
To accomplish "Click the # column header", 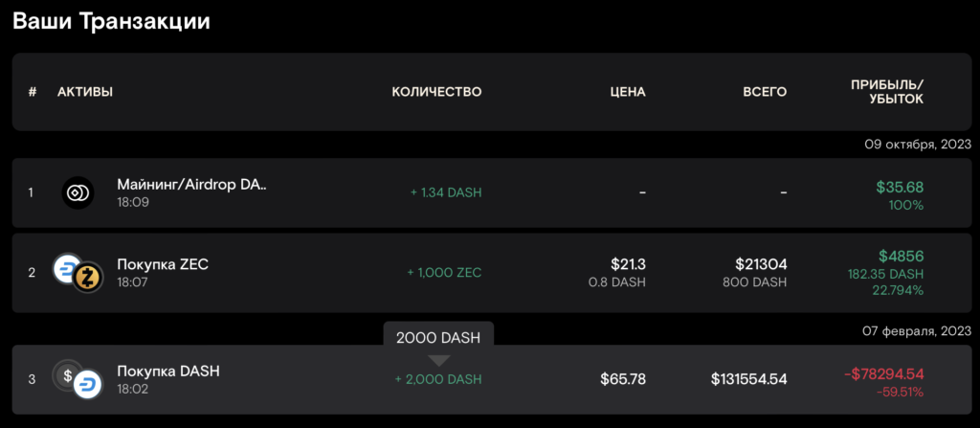I will click(x=33, y=92).
